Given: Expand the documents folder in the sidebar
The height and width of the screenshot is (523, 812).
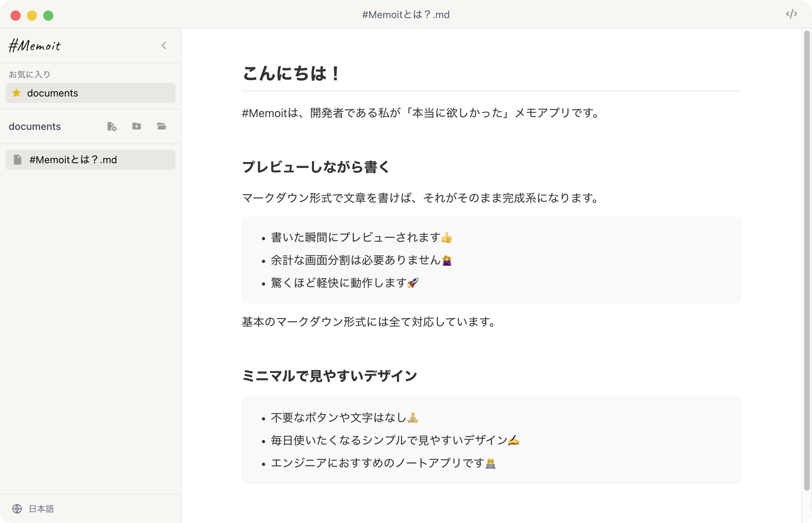Looking at the screenshot, I should pos(35,126).
